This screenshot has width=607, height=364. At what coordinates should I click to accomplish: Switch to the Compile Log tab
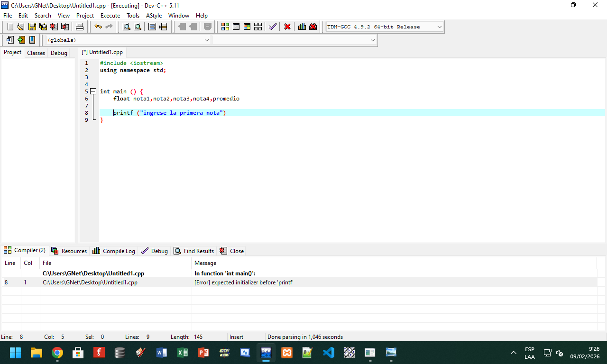[114, 251]
